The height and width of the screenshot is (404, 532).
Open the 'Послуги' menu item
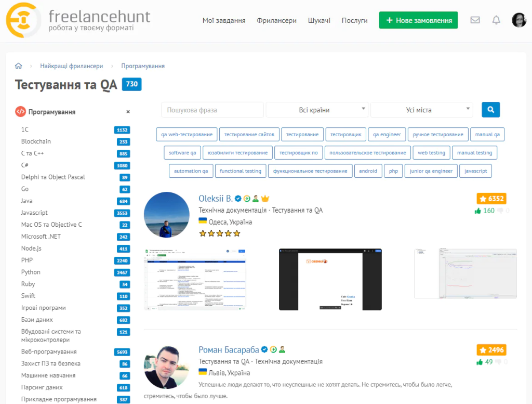pyautogui.click(x=354, y=21)
